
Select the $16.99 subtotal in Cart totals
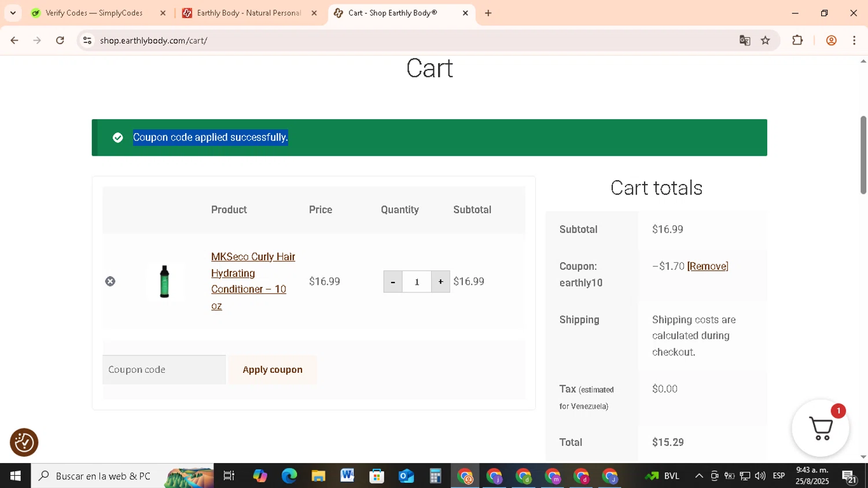(667, 229)
